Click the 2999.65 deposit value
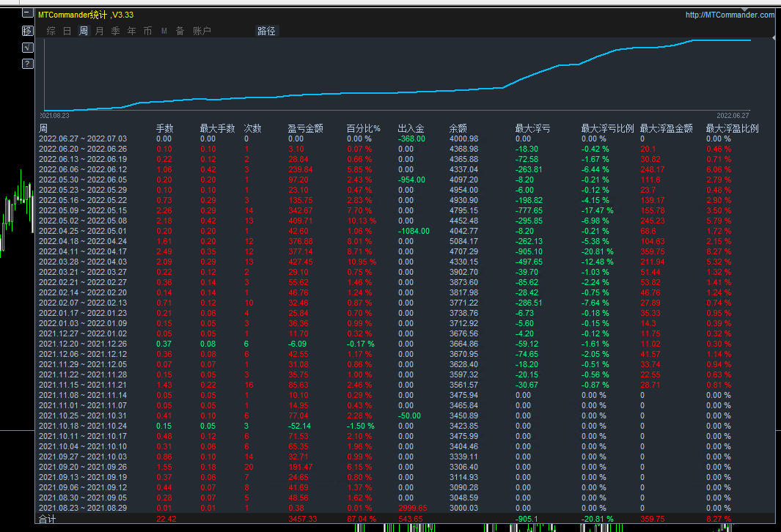This screenshot has height=532, width=781. pos(412,508)
